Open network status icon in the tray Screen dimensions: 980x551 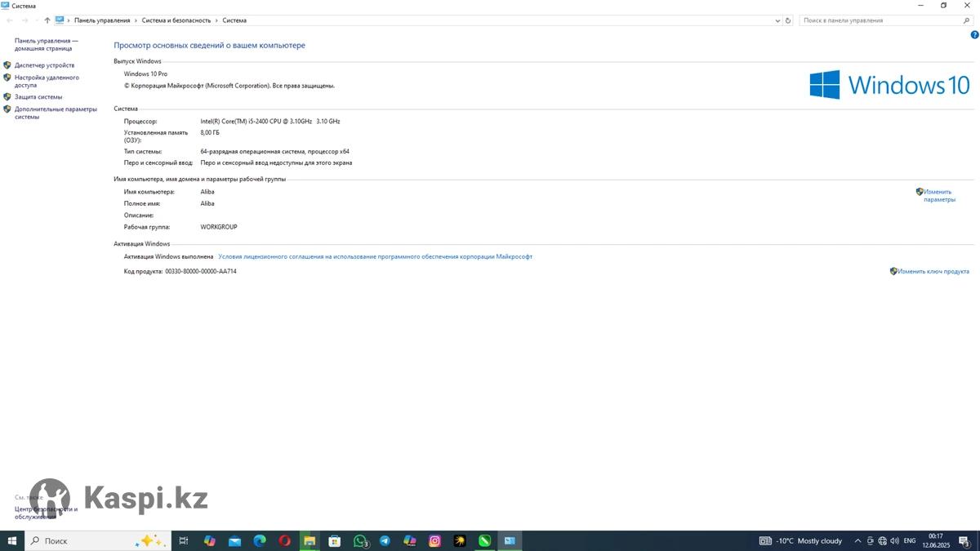coord(883,540)
